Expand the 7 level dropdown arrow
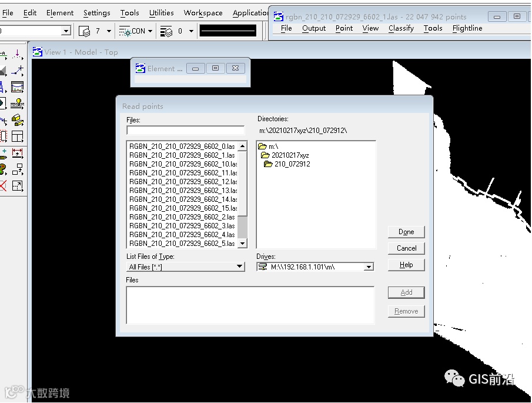The width and height of the screenshot is (532, 403). pos(109,31)
